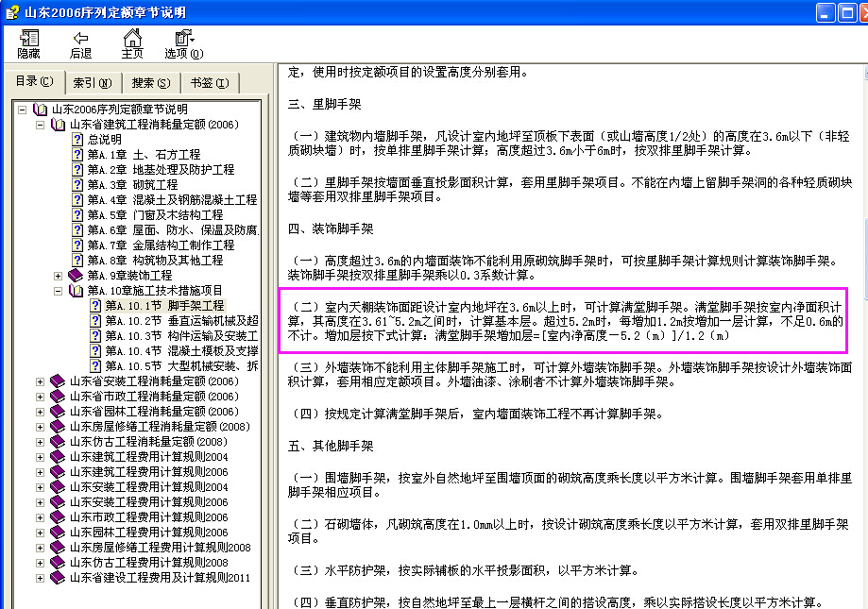Expand the 第A.9章装饰工程 node

(x=58, y=276)
